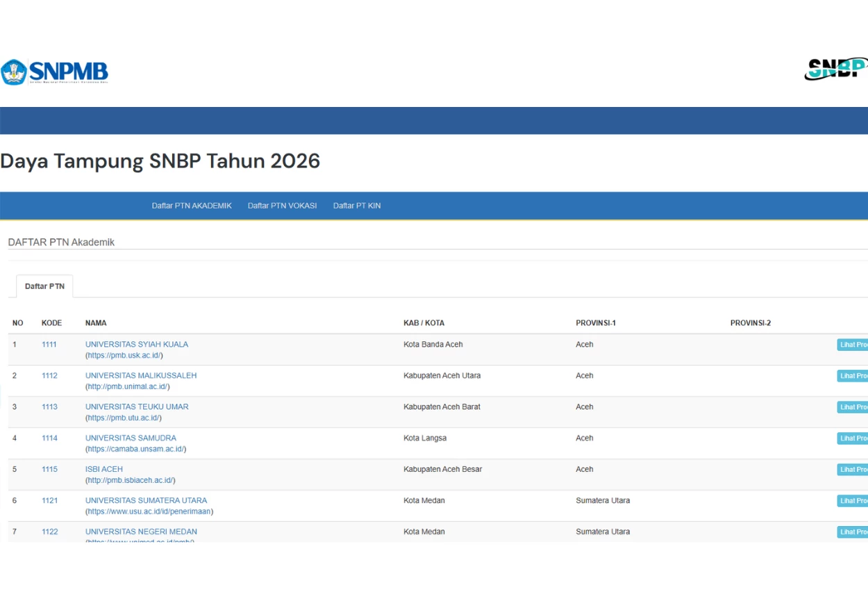The height and width of the screenshot is (590, 868).
Task: Open code link 1113
Action: click(49, 407)
